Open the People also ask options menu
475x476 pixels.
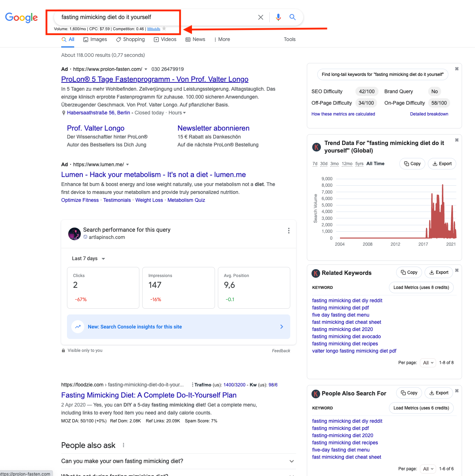coord(124,445)
